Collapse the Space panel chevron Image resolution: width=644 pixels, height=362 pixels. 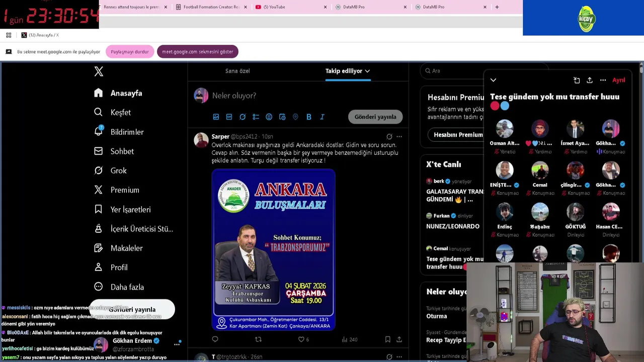coord(493,80)
